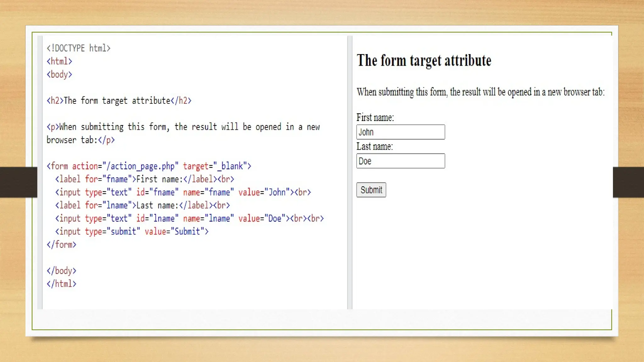Click the Submit button

coord(371,190)
